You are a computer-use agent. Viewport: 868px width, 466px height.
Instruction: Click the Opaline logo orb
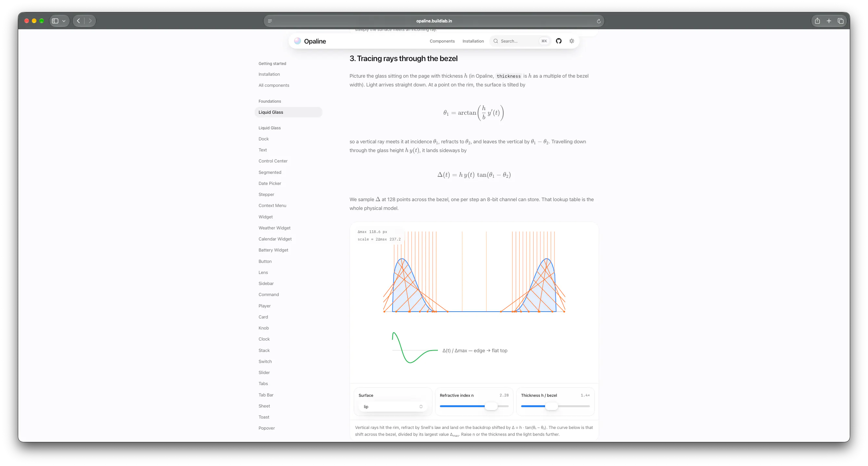click(297, 41)
